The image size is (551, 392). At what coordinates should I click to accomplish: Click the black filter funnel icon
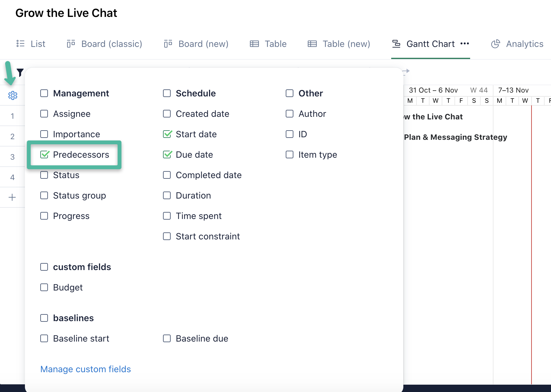coord(20,72)
